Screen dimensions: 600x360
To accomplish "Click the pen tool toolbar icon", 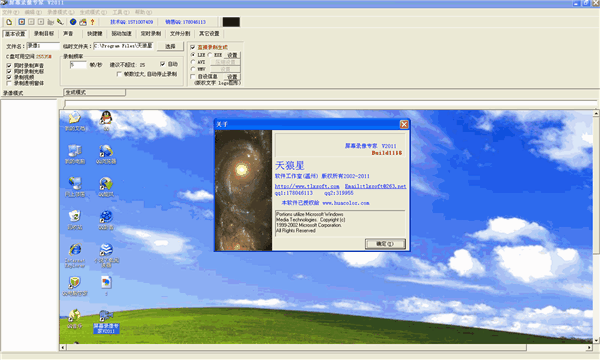I will coord(60,22).
